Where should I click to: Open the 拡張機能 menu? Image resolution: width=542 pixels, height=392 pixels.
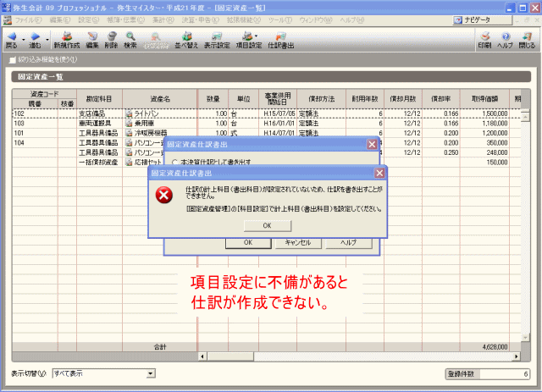coord(244,20)
